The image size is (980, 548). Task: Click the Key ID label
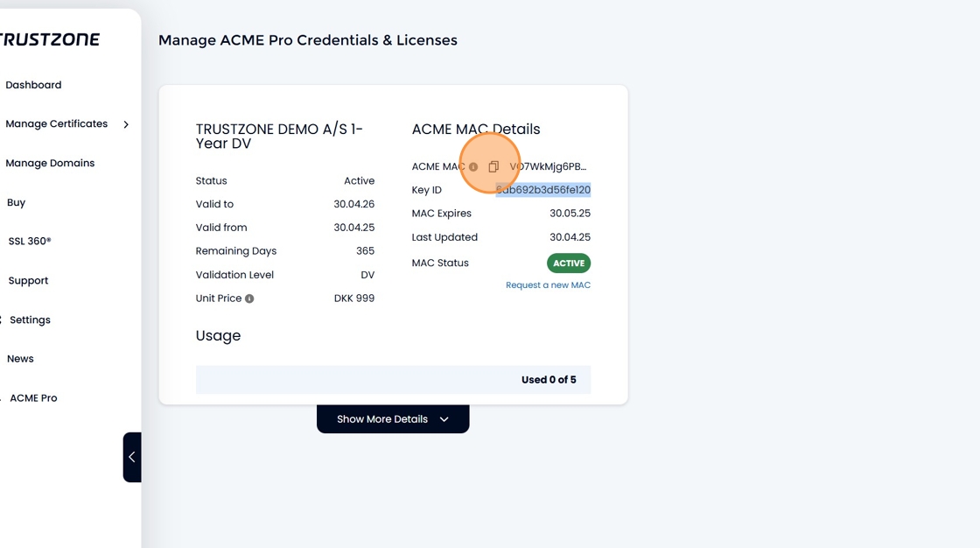coord(427,190)
